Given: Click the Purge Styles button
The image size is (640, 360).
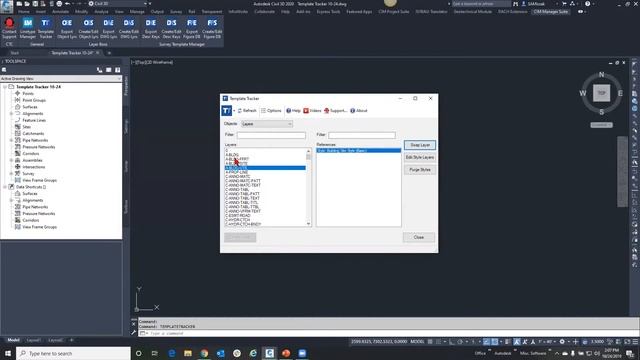Looking at the screenshot, I should (420, 169).
